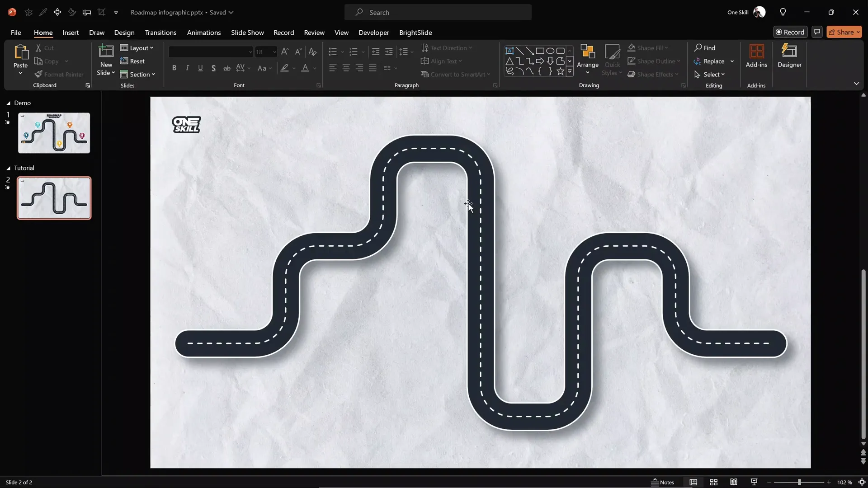Screen dimensions: 868x488
Task: Open Designer ideas
Action: pyautogui.click(x=789, y=56)
